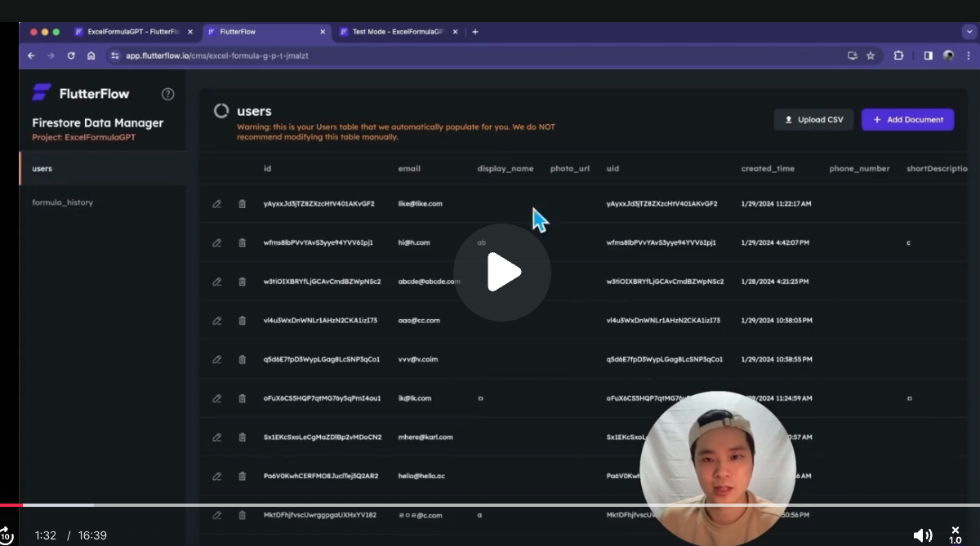Edit the vvv@v.coim user

216,359
